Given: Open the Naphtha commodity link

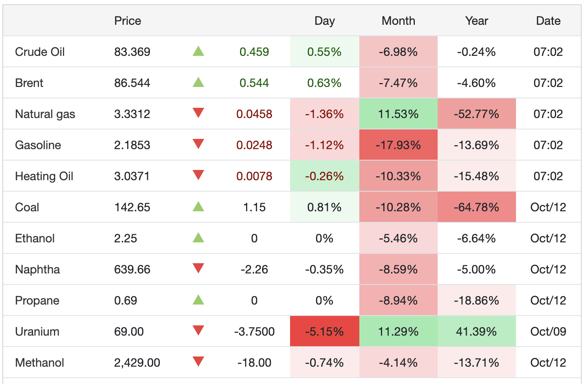Looking at the screenshot, I should pyautogui.click(x=37, y=270).
